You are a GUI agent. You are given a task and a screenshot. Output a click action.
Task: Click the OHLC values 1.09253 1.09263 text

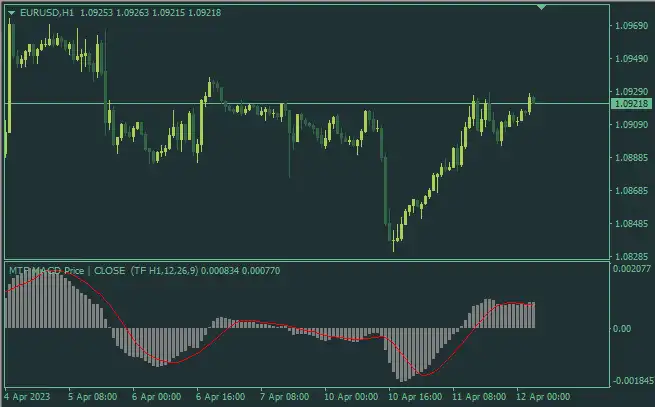tap(114, 13)
